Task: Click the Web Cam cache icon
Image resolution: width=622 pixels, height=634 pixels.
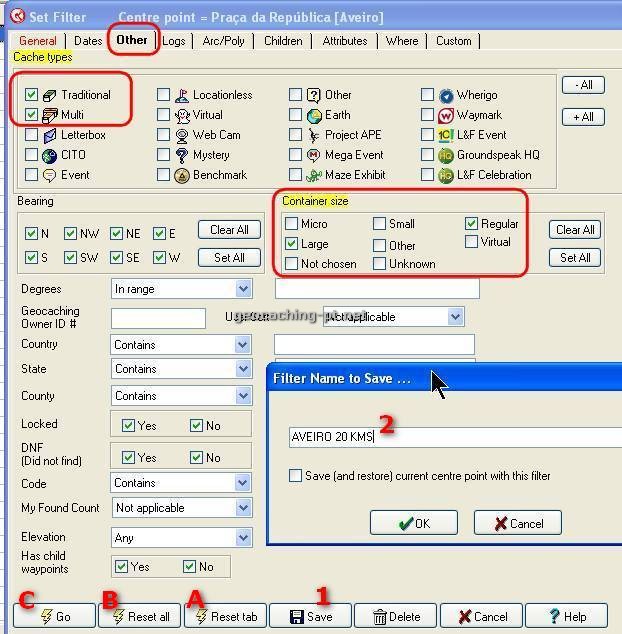Action: coord(182,135)
